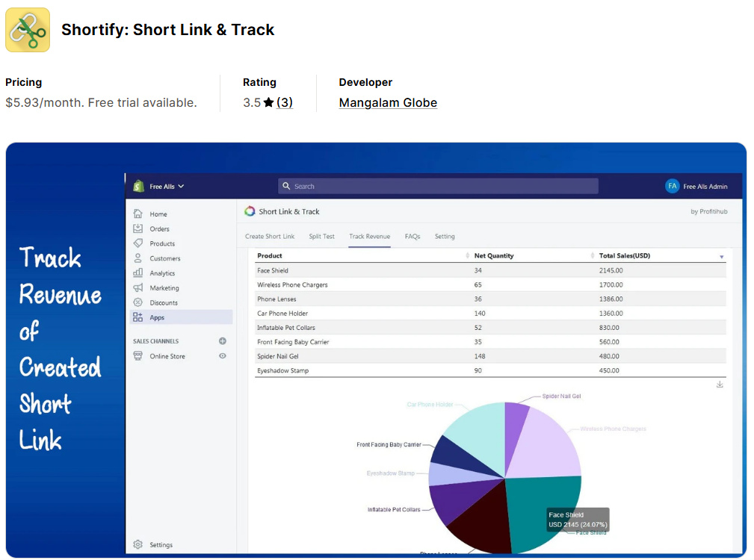
Task: Open Orders in the sidebar
Action: [159, 229]
